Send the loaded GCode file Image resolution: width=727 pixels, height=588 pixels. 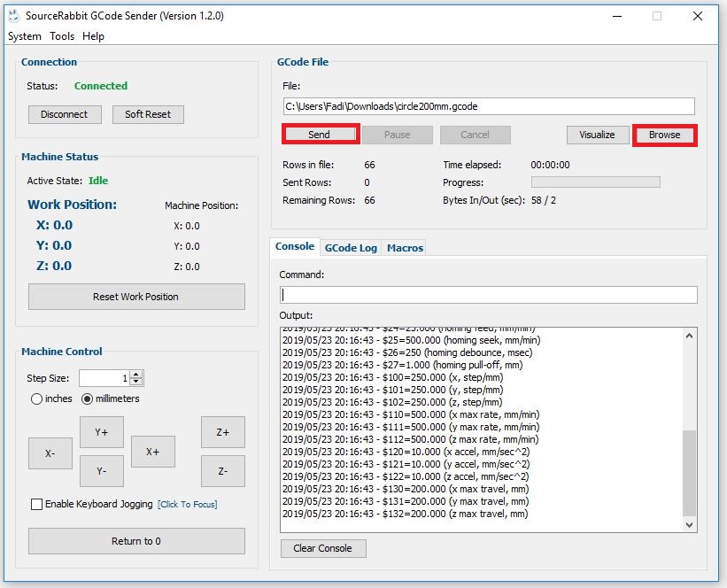(320, 135)
